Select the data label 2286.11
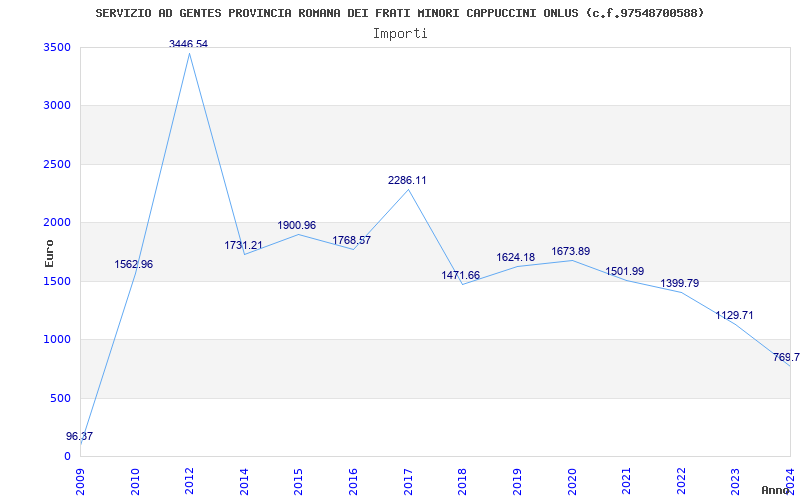 (x=407, y=180)
